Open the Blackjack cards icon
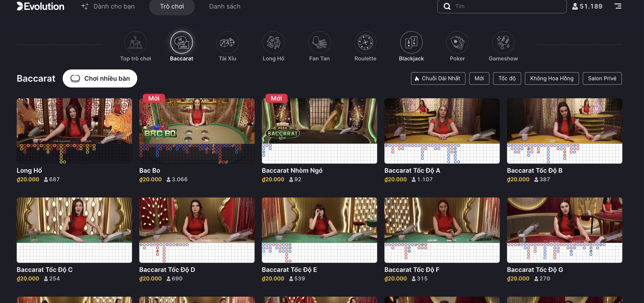Viewport: 644px width, 303px height. pyautogui.click(x=411, y=42)
